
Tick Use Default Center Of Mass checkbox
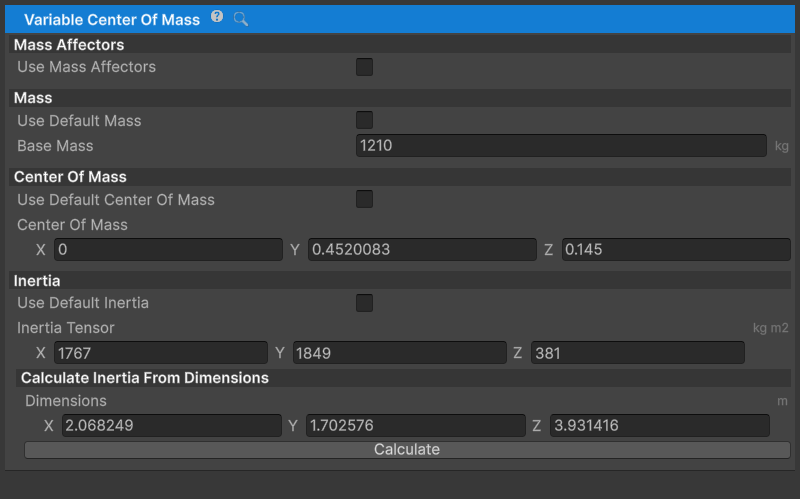[x=364, y=199]
